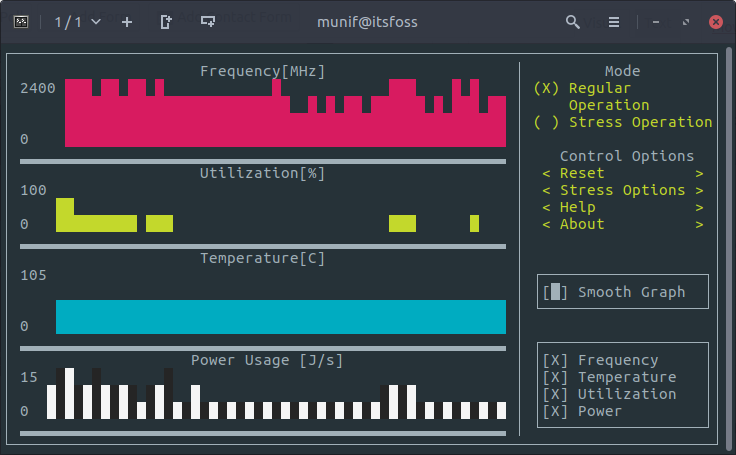This screenshot has height=455, width=736.
Task: Close the terminal window
Action: tap(715, 21)
